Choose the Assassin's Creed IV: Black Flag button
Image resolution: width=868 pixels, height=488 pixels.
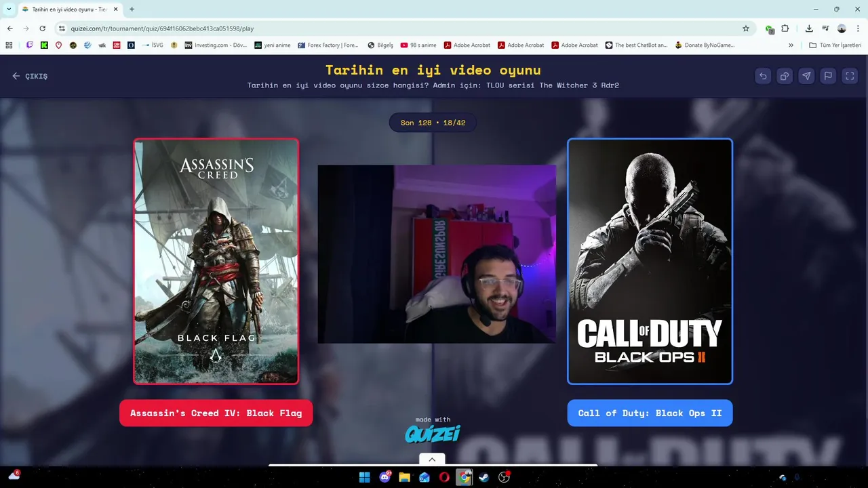216,413
